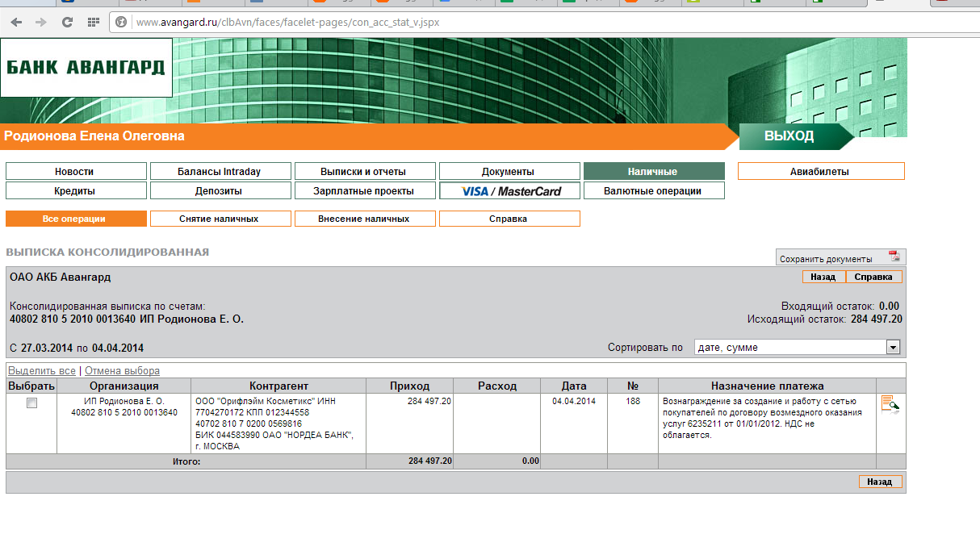
Task: Click the Входящий остаток 0.00 value
Action: [x=889, y=306]
